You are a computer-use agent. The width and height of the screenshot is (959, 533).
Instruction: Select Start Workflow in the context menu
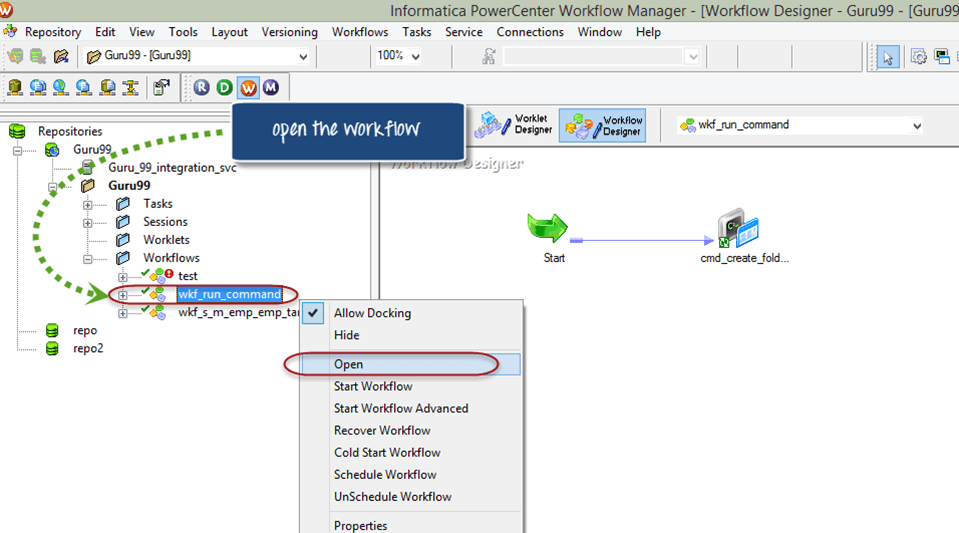click(410, 386)
